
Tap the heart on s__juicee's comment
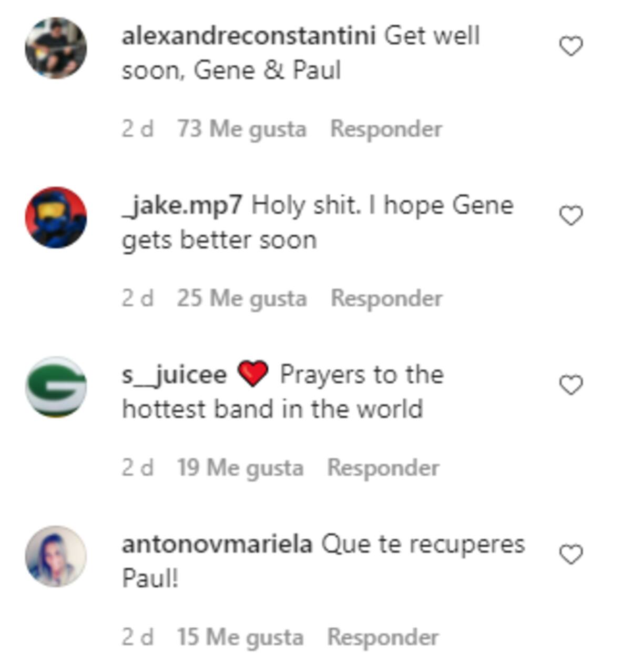click(571, 385)
